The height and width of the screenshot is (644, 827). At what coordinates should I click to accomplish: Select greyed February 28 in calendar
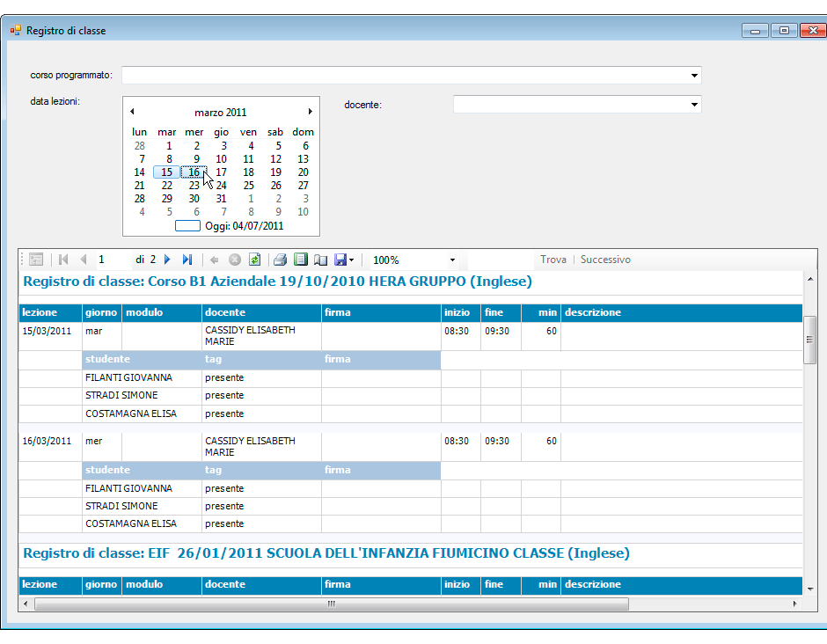(x=139, y=146)
